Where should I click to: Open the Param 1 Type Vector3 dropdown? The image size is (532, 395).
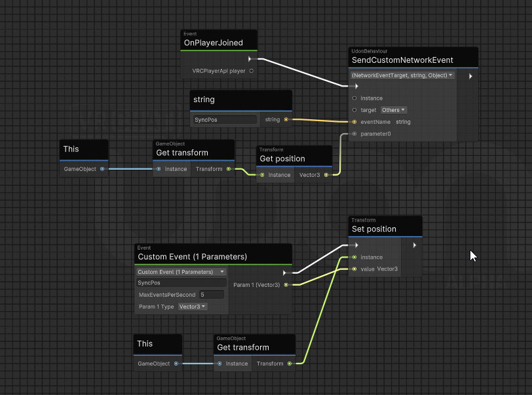[x=193, y=307]
